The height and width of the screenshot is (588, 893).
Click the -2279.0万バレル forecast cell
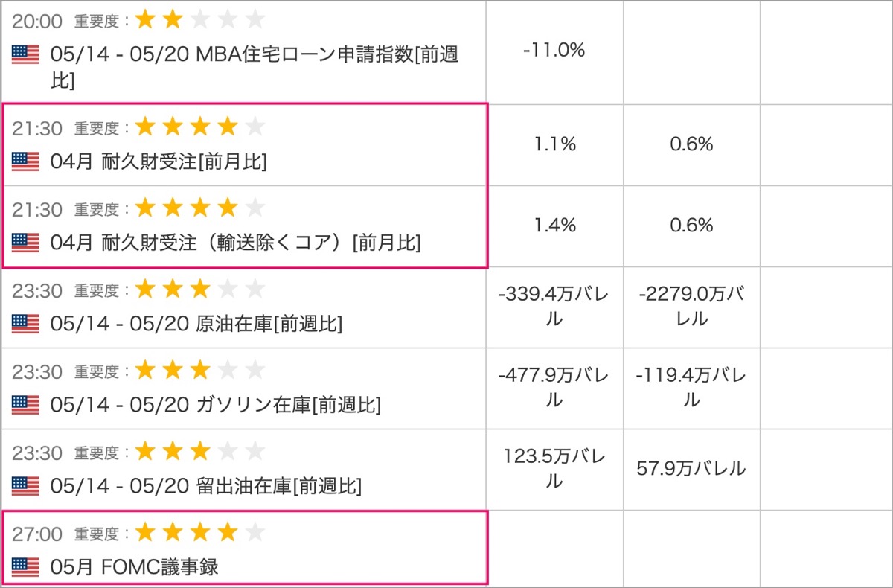coord(691,307)
